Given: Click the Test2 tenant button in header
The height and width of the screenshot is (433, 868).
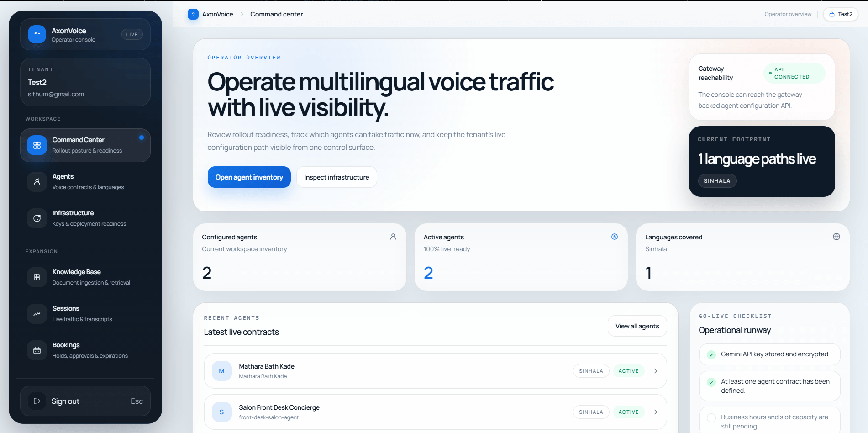Looking at the screenshot, I should click(841, 14).
